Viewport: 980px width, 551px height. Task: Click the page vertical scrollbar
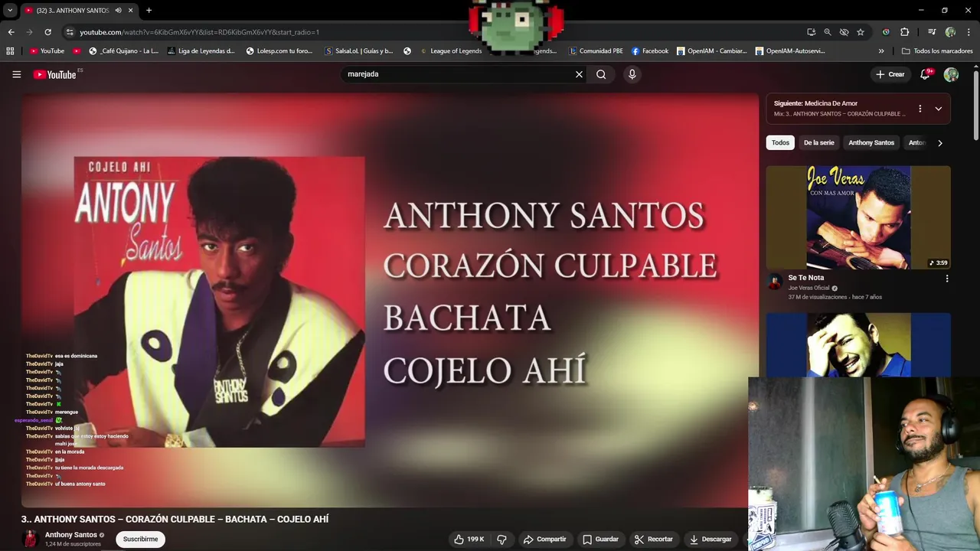pos(975,107)
